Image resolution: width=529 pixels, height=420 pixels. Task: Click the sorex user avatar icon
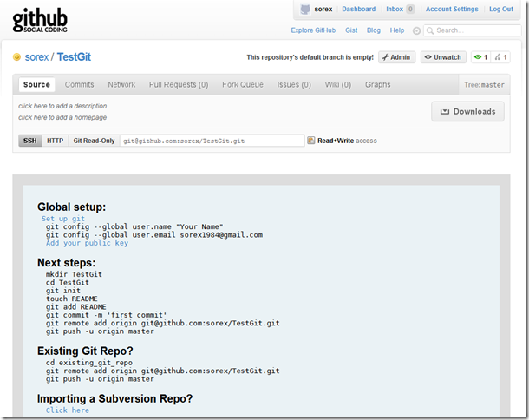305,10
